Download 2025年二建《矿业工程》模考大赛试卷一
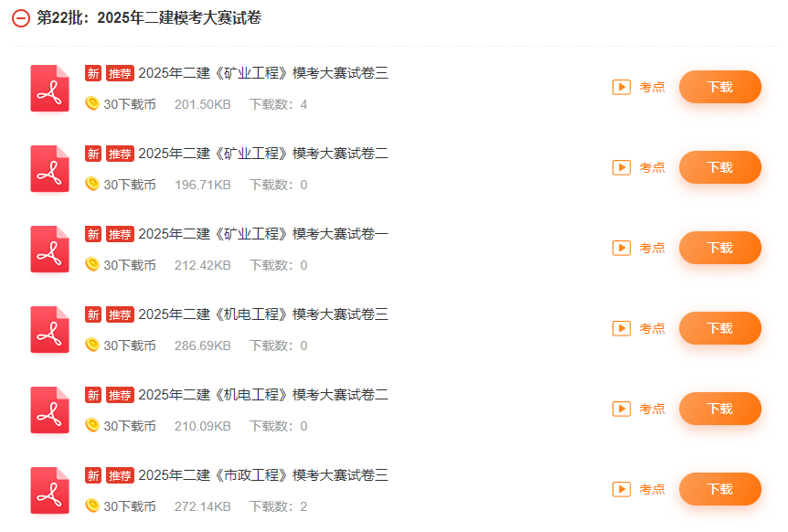 coord(720,248)
